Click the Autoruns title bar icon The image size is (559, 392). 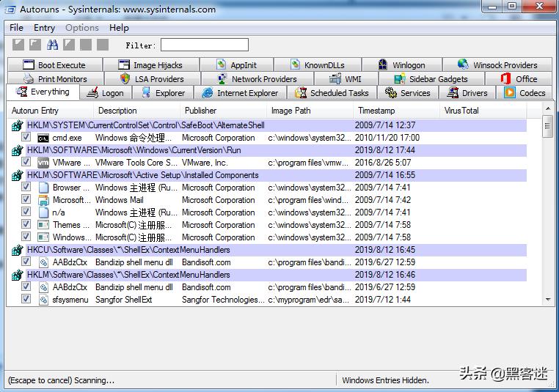(10, 10)
